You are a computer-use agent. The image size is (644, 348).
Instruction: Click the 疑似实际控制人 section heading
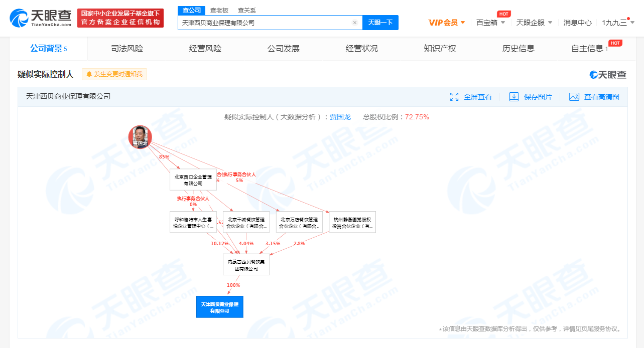(x=46, y=74)
